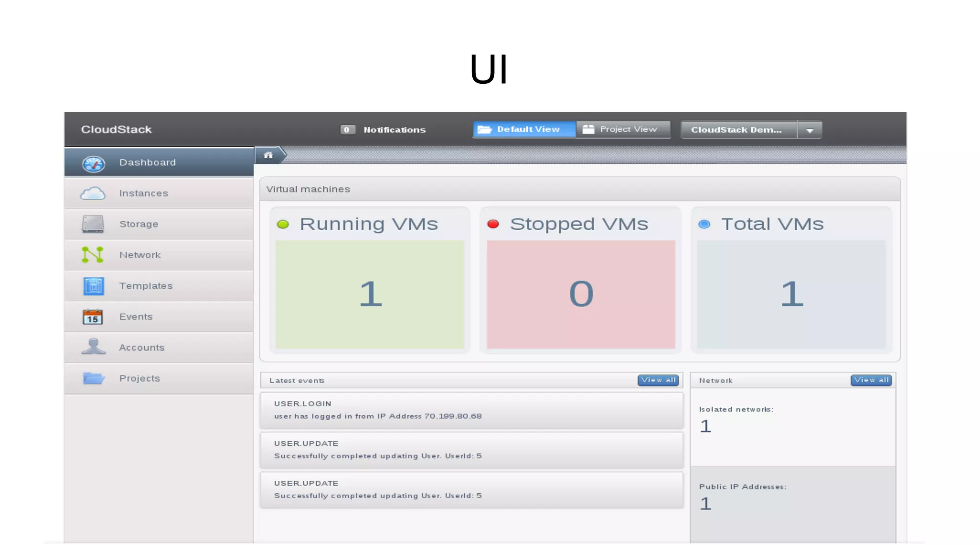Click the Total VMs count tile
This screenshot has width=980, height=545.
coord(791,294)
